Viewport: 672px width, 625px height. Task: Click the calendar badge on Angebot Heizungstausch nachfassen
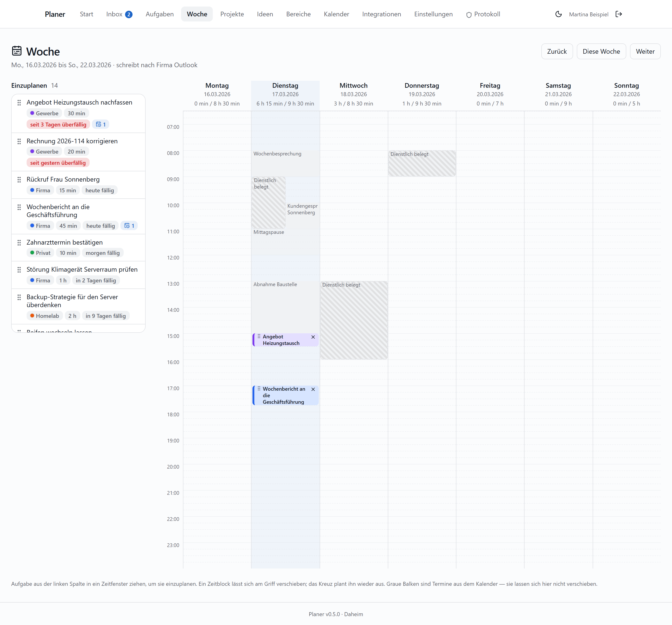(x=101, y=124)
